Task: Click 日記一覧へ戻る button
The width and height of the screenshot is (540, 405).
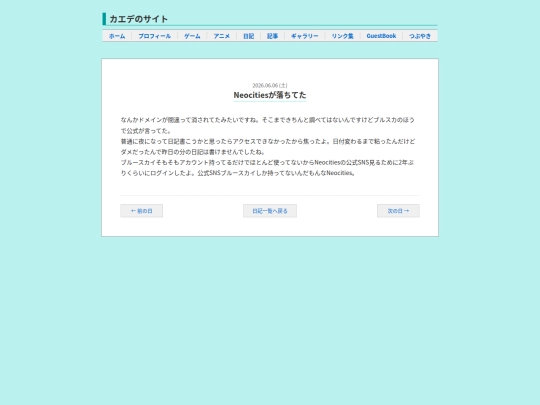Action: tap(270, 211)
